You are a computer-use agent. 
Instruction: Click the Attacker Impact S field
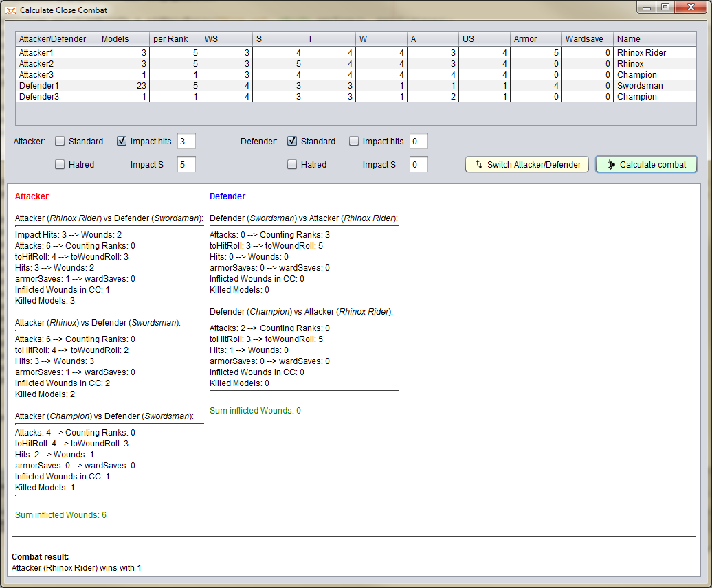(186, 165)
